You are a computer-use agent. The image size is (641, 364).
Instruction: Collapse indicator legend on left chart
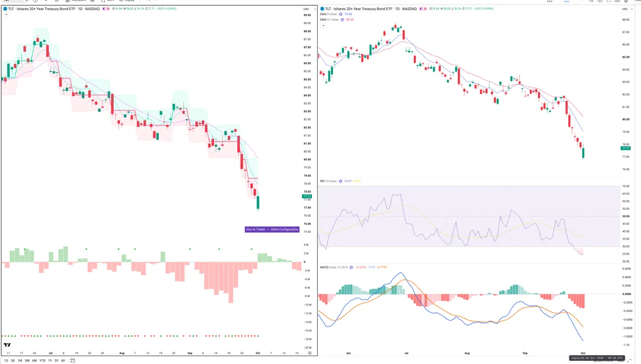click(5, 15)
